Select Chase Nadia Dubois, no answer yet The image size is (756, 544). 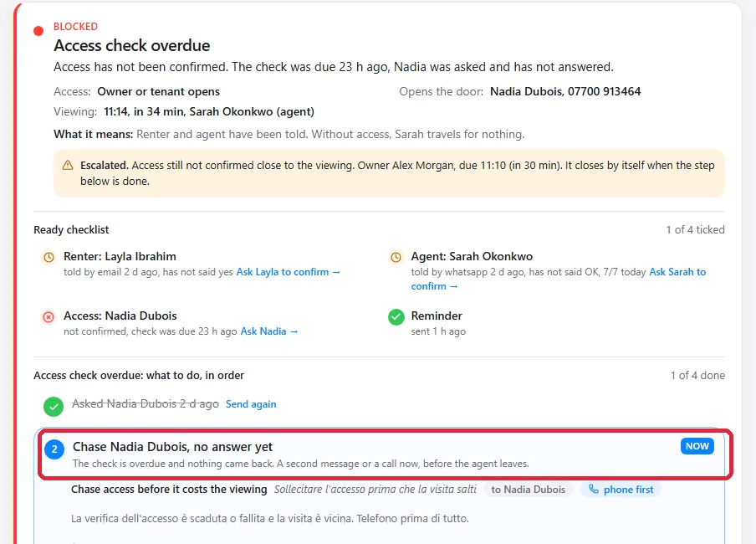(x=172, y=447)
